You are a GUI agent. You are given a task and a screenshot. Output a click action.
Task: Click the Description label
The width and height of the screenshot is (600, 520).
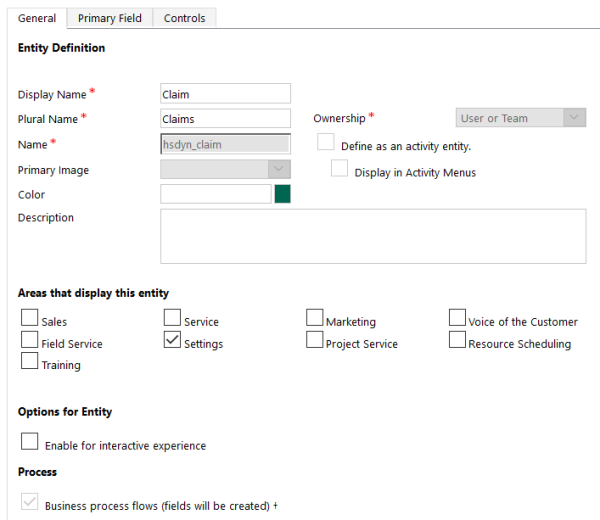pyautogui.click(x=46, y=217)
